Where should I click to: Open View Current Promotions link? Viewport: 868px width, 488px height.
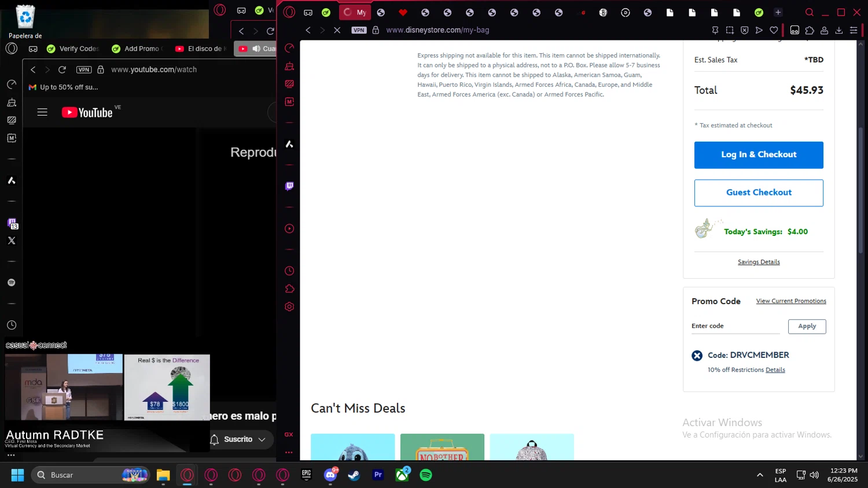click(x=791, y=301)
